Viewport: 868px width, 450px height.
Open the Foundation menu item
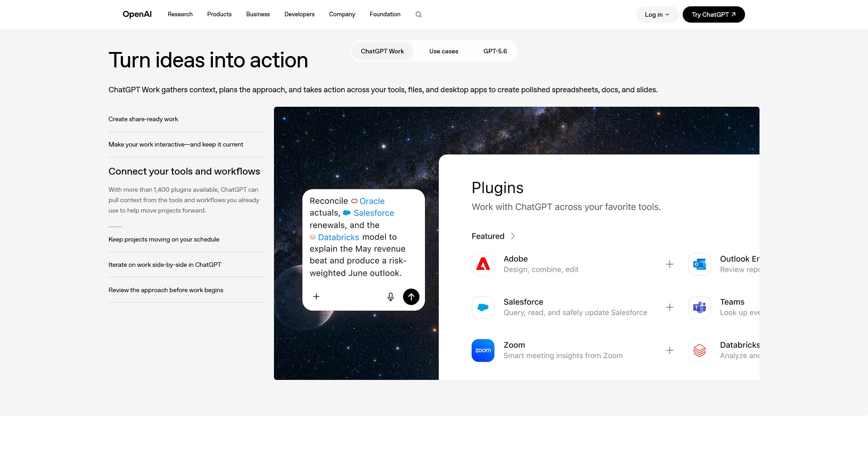(x=385, y=14)
